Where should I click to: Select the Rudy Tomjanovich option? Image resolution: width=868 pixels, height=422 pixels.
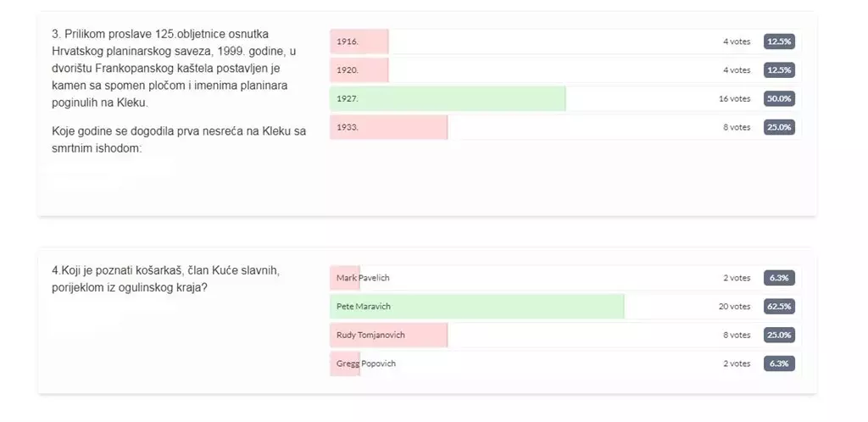[x=565, y=336]
